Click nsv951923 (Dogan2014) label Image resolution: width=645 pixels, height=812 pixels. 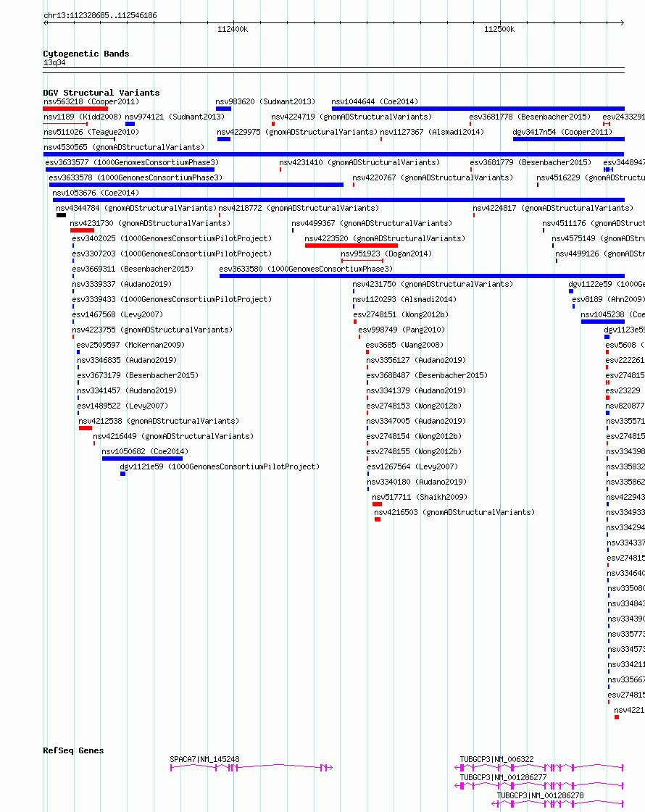pos(386,254)
